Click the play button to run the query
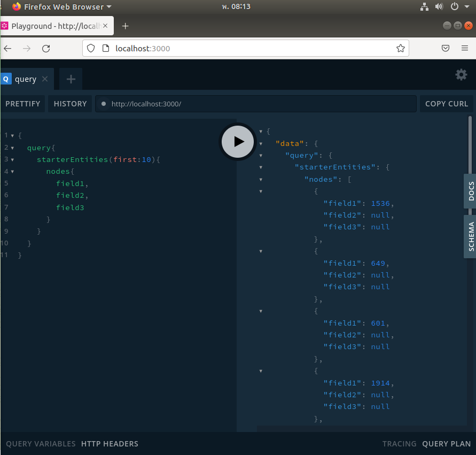This screenshot has height=455, width=476. (238, 141)
